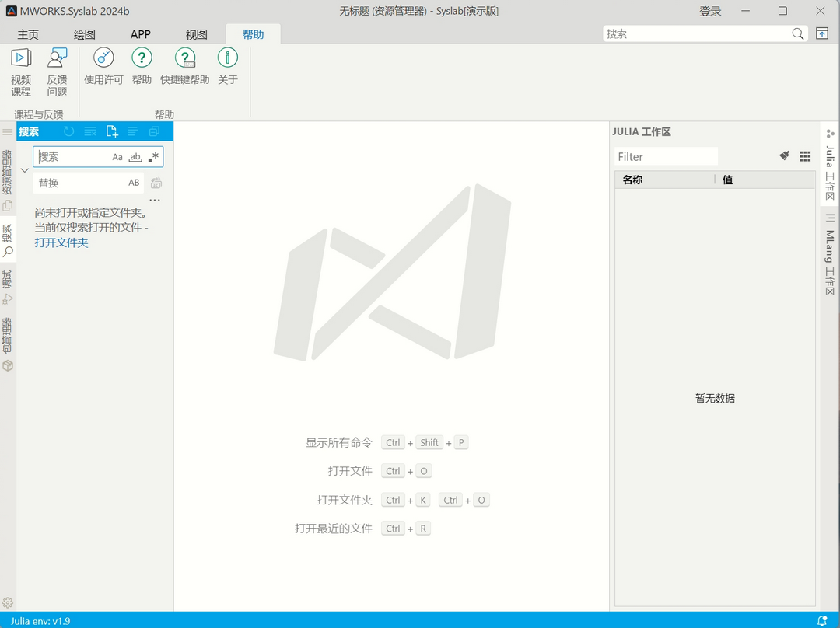Screen dimensions: 840x628
Task: Click the hamburger icon above sidebar tabs
Action: tap(8, 131)
